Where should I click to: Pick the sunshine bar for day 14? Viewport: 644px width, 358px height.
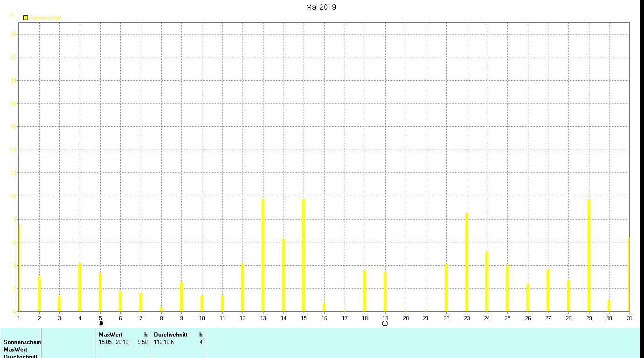click(x=284, y=275)
